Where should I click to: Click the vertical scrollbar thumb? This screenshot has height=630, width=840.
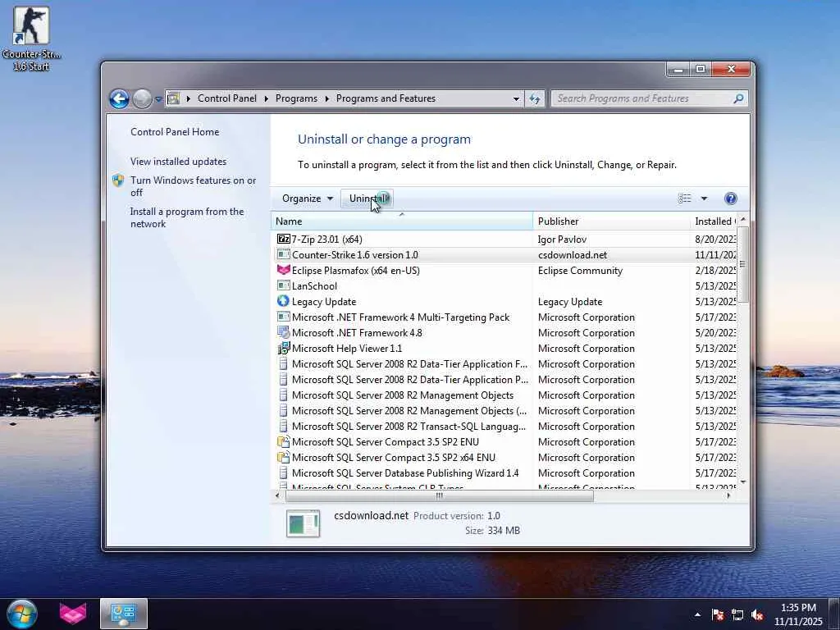[743, 263]
